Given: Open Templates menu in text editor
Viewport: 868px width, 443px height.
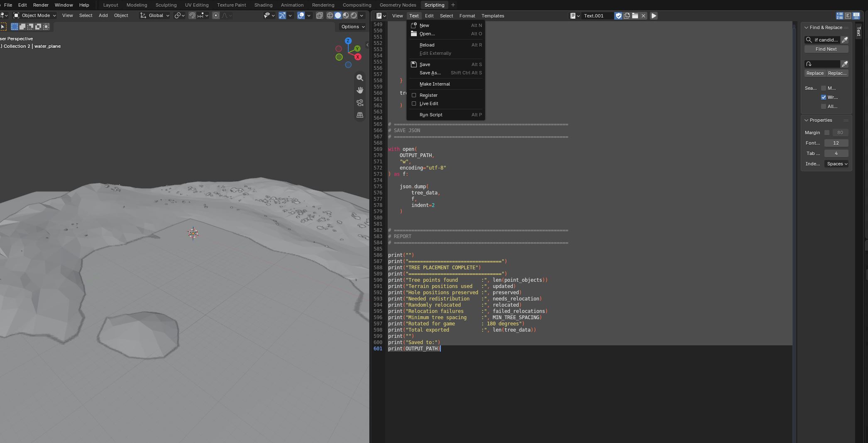Looking at the screenshot, I should click(x=493, y=16).
